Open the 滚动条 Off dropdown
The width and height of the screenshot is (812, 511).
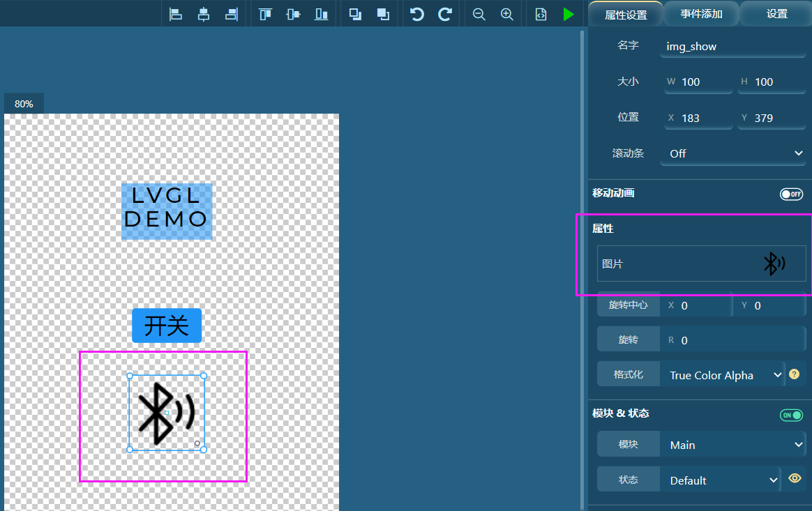click(732, 154)
